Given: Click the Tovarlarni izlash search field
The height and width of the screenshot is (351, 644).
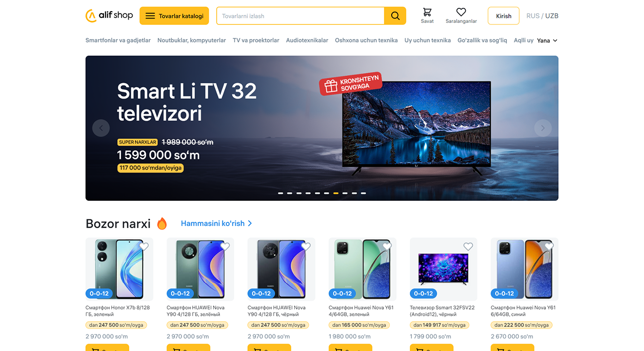Looking at the screenshot, I should click(301, 16).
